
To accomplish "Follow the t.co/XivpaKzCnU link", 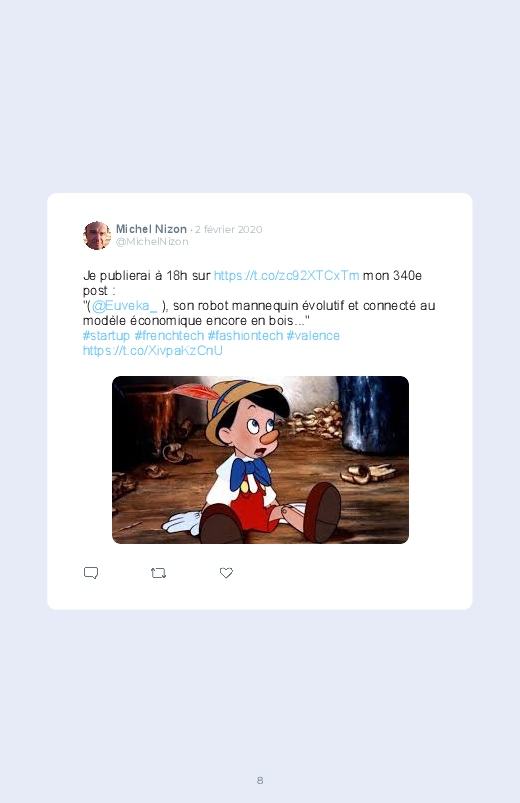I will pyautogui.click(x=153, y=351).
